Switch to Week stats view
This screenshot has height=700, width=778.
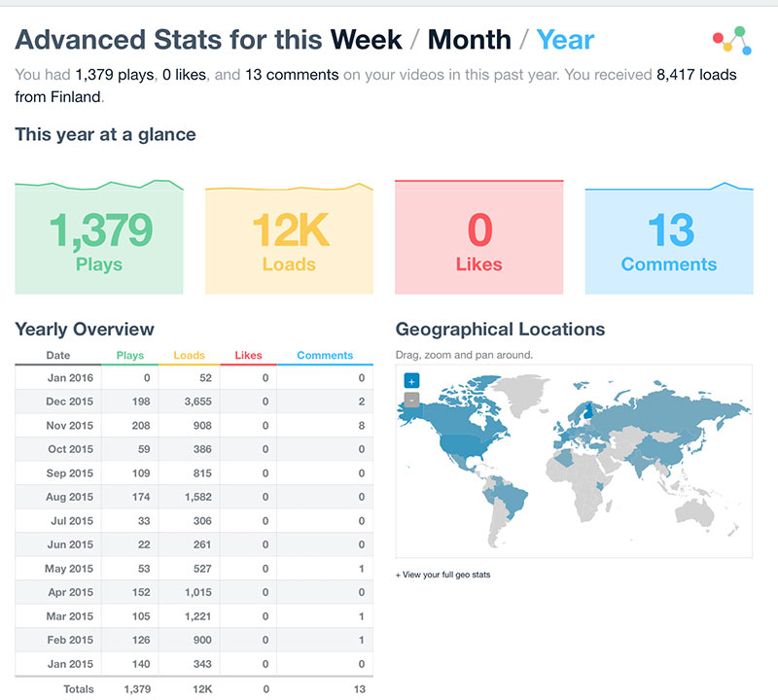pos(366,40)
